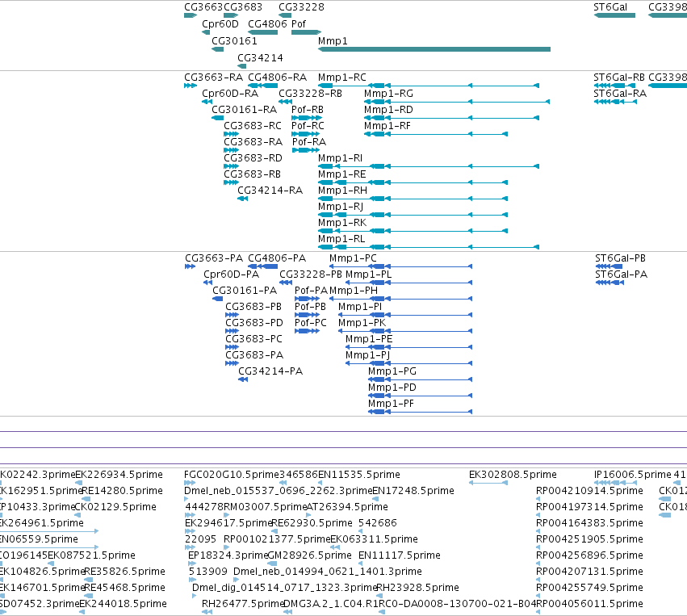
Task: Select the CG33228 gene label
Action: [301, 7]
